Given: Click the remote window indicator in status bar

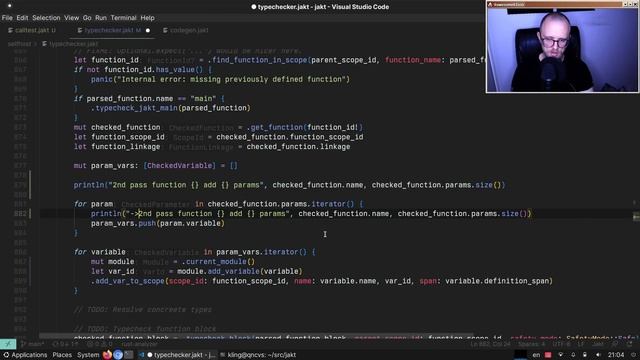Looking at the screenshot, I should tap(8, 344).
